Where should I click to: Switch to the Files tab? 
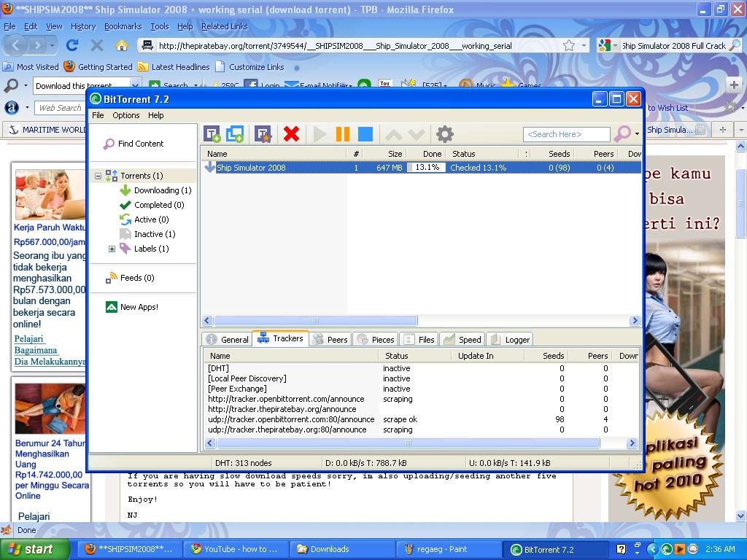[419, 340]
